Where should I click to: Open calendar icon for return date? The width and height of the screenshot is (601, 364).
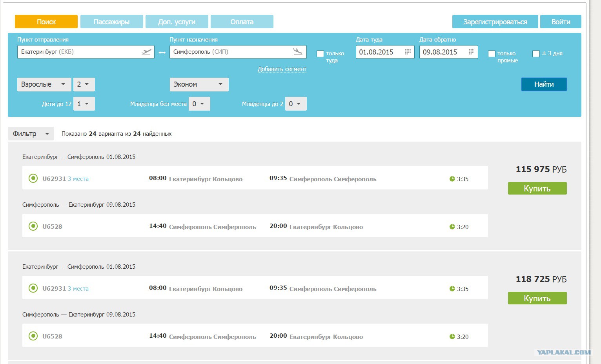(x=472, y=52)
